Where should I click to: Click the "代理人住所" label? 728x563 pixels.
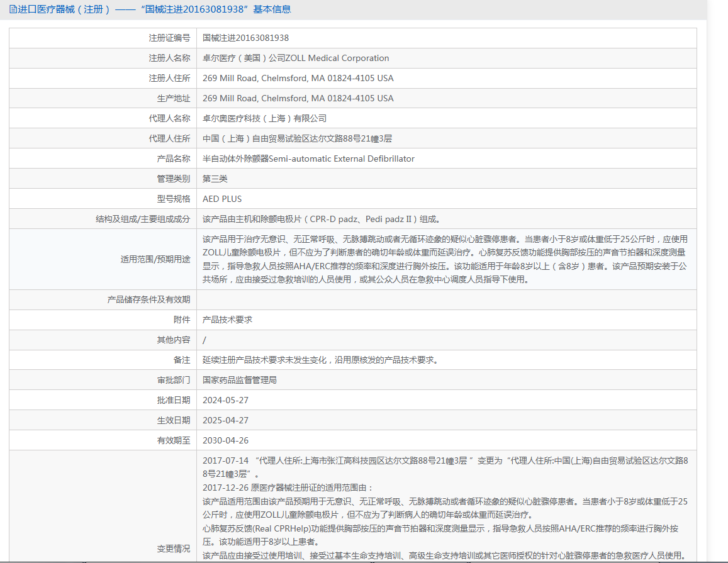(x=169, y=138)
